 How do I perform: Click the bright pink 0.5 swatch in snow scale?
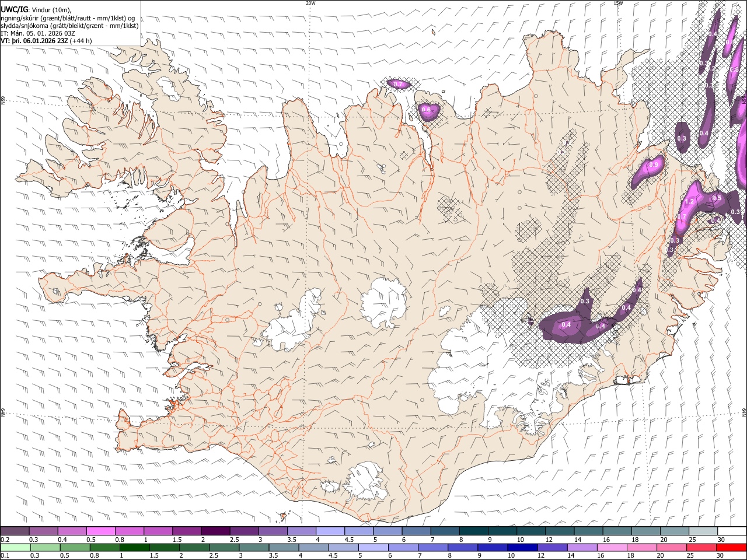[x=101, y=531]
